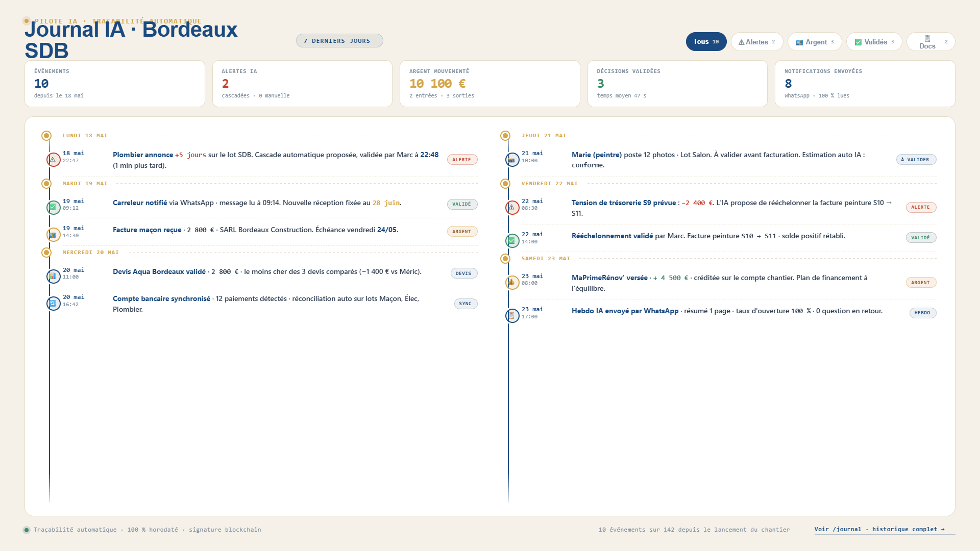This screenshot has height=551, width=980.
Task: Click 'Facture maçon reçue' event title
Action: (147, 230)
